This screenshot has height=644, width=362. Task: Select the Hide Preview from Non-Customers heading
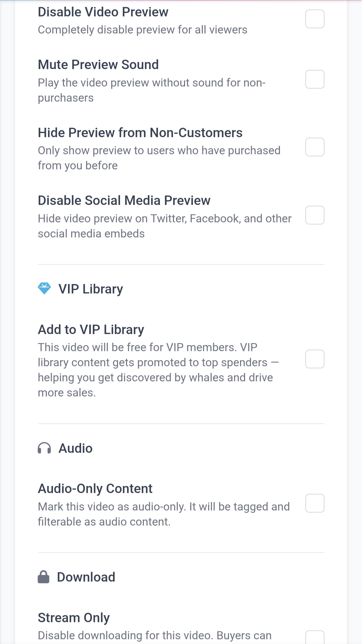(x=140, y=133)
